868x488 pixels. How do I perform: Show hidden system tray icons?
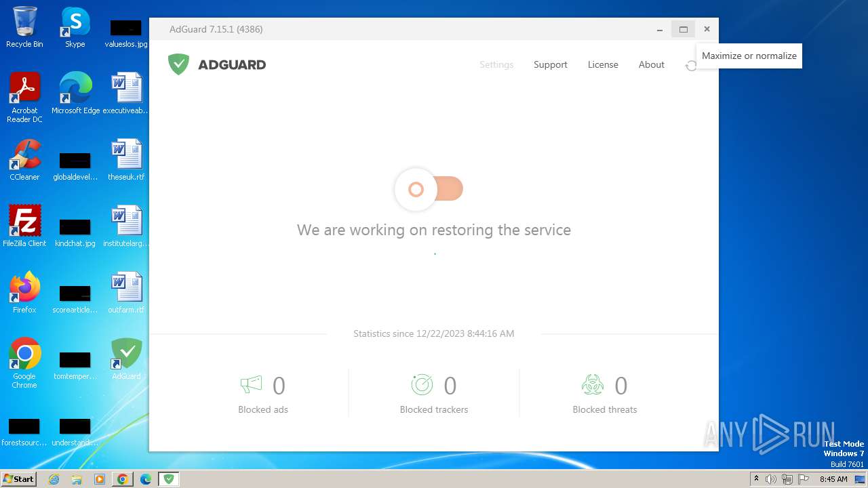click(756, 479)
